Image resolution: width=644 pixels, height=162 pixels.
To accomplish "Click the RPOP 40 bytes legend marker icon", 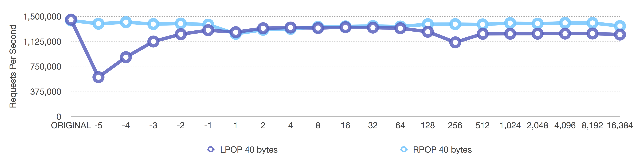I will pyautogui.click(x=404, y=149).
